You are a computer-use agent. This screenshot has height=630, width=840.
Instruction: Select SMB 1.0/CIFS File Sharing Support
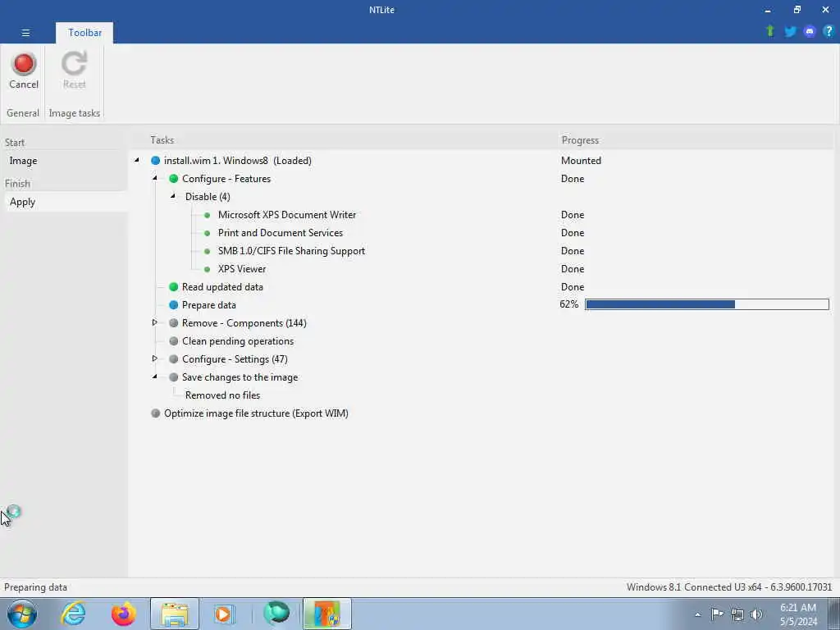[x=291, y=251]
